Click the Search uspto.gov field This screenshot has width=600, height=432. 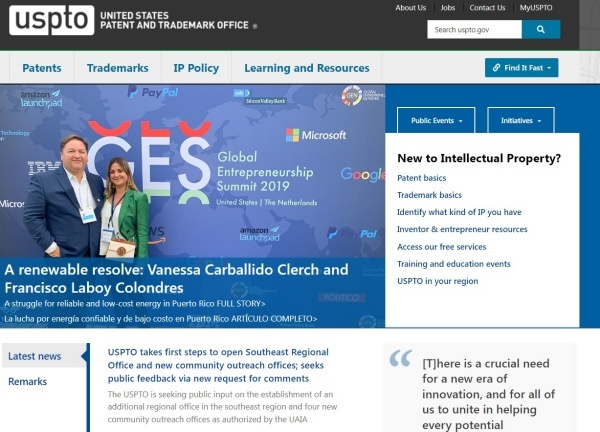point(474,29)
